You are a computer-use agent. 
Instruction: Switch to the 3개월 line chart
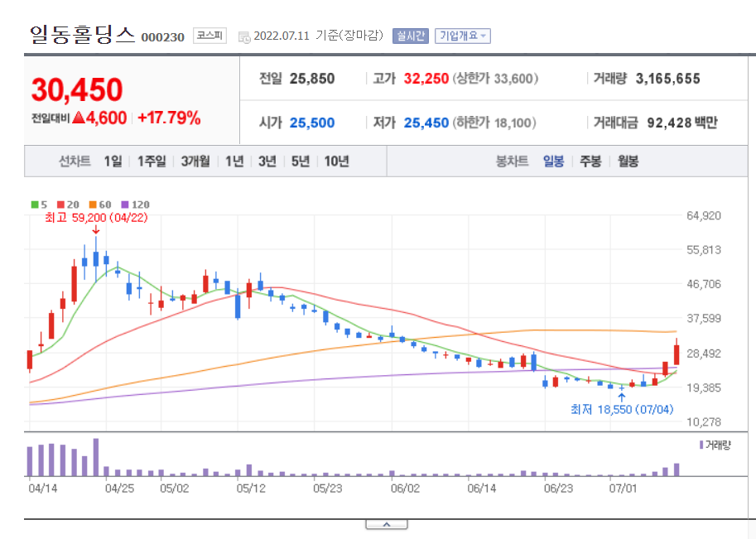(195, 161)
